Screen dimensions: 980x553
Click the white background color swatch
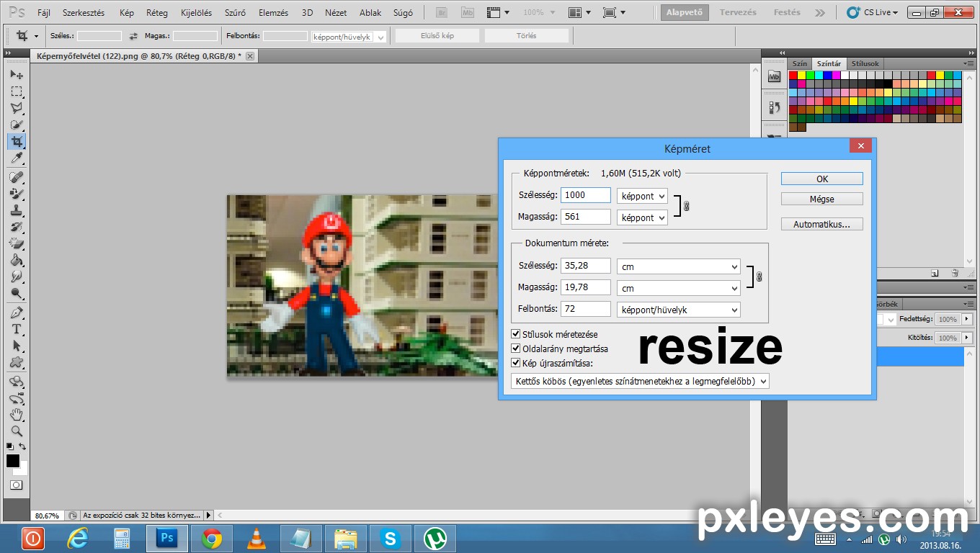pyautogui.click(x=22, y=469)
